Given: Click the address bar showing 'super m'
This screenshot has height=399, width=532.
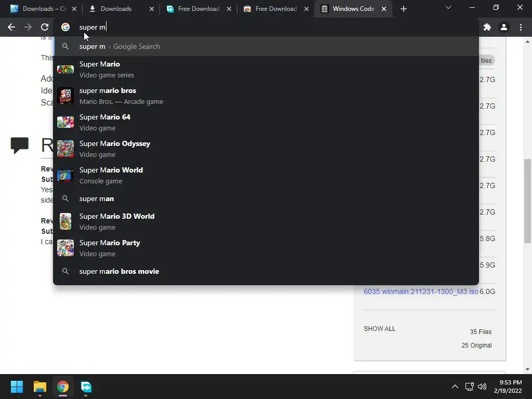Looking at the screenshot, I should click(x=266, y=27).
